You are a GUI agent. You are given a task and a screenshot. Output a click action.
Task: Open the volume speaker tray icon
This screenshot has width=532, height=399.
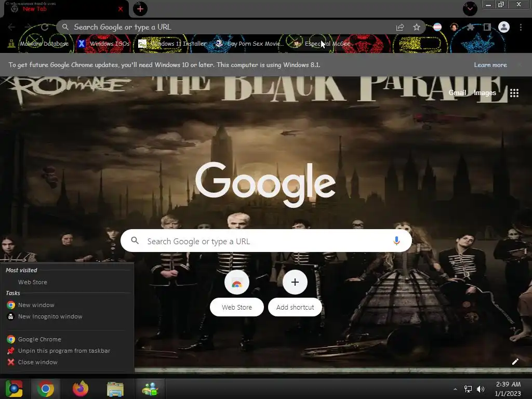click(x=481, y=389)
